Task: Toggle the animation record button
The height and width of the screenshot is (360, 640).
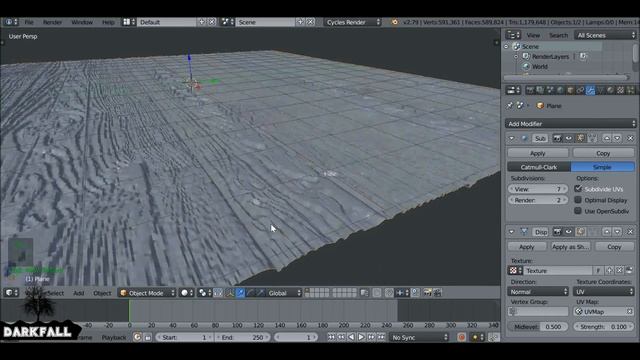Action: [462, 338]
